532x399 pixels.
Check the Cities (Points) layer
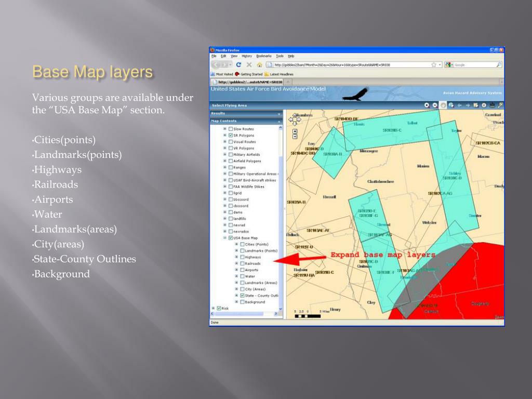[x=242, y=244]
